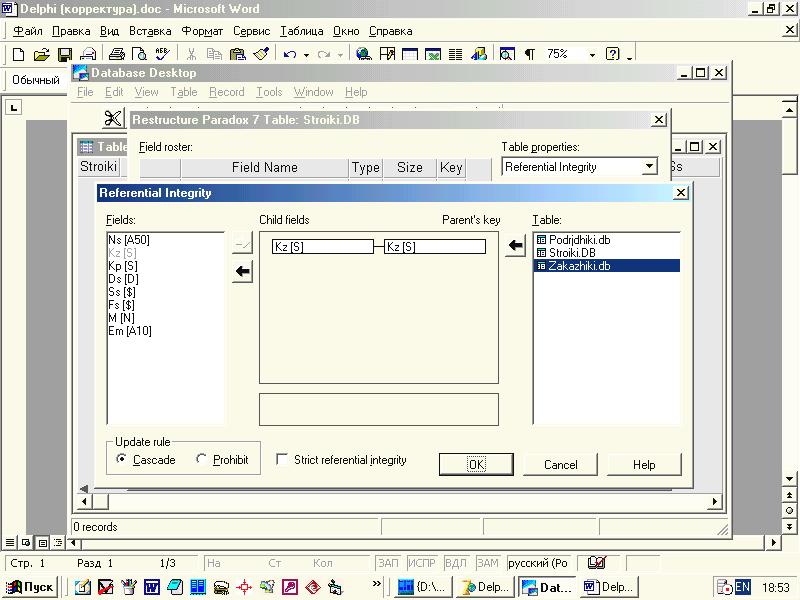Save the Word document
The width and height of the screenshot is (800, 600).
click(65, 54)
